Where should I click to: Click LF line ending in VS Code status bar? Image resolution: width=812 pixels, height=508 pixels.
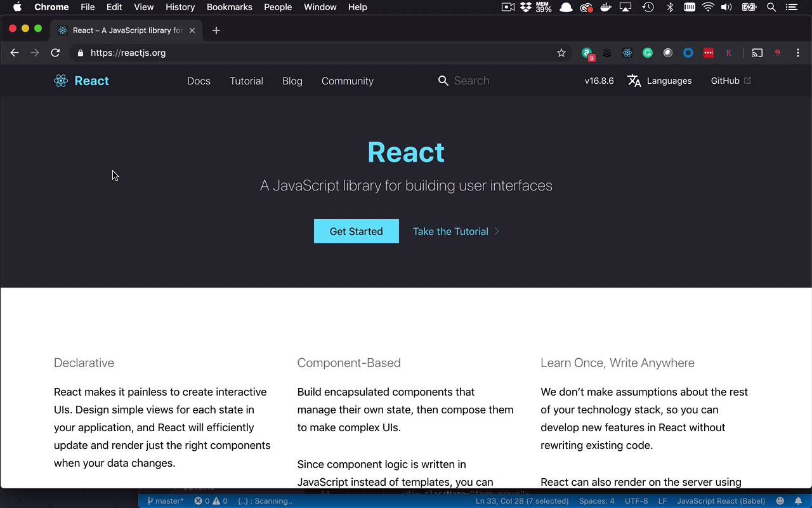coord(662,501)
